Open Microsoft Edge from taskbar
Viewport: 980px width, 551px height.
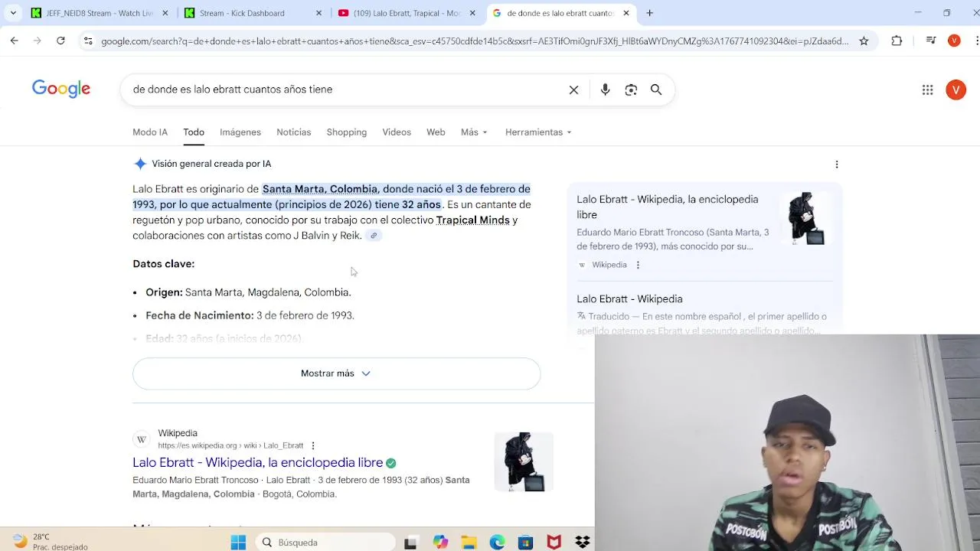coord(497,542)
